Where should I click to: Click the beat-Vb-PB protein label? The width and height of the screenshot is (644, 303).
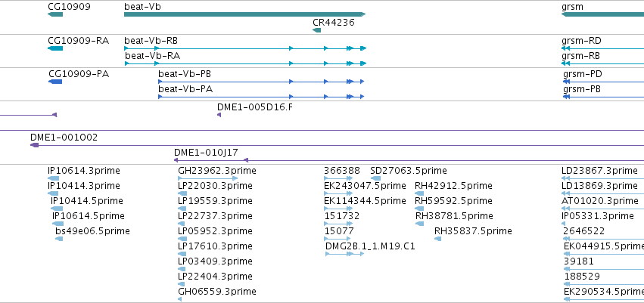point(185,74)
